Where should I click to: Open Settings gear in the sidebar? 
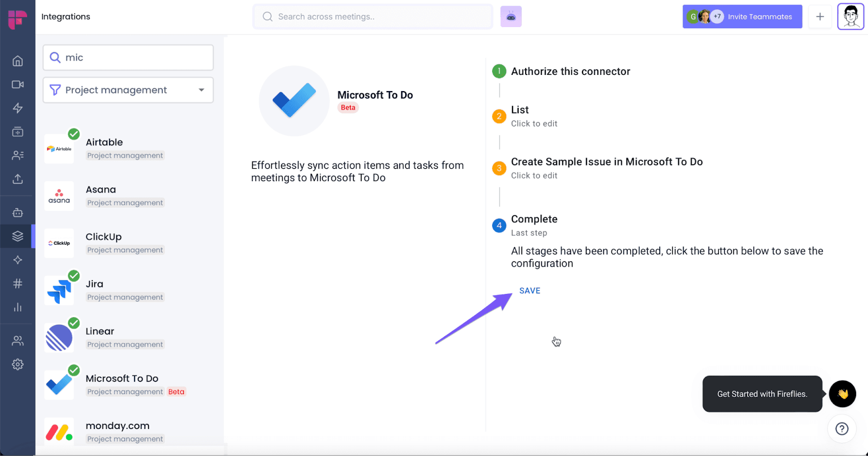18,364
